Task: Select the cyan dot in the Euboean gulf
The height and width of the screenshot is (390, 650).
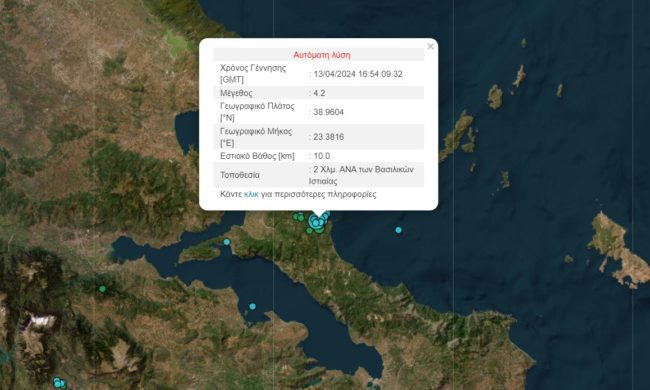Action: coord(252,307)
